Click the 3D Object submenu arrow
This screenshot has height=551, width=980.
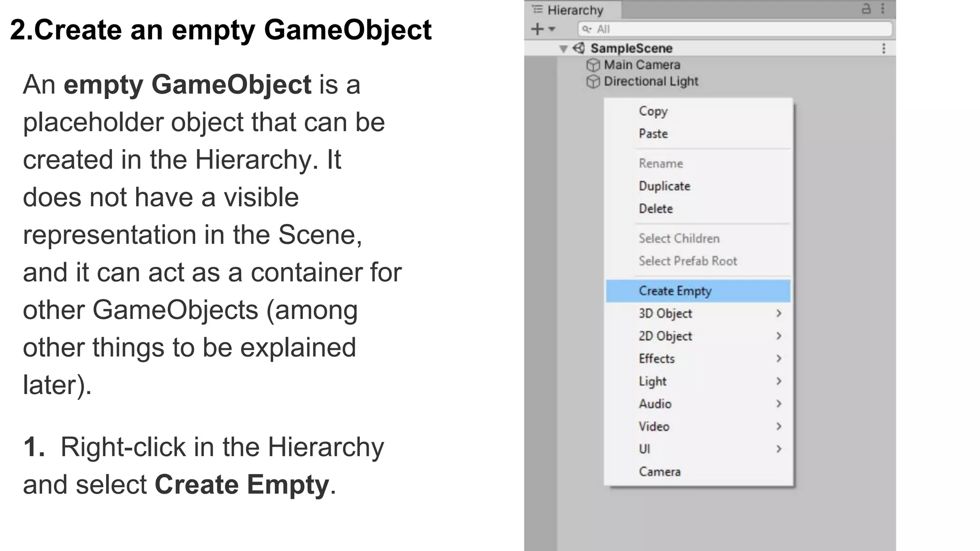click(x=779, y=313)
